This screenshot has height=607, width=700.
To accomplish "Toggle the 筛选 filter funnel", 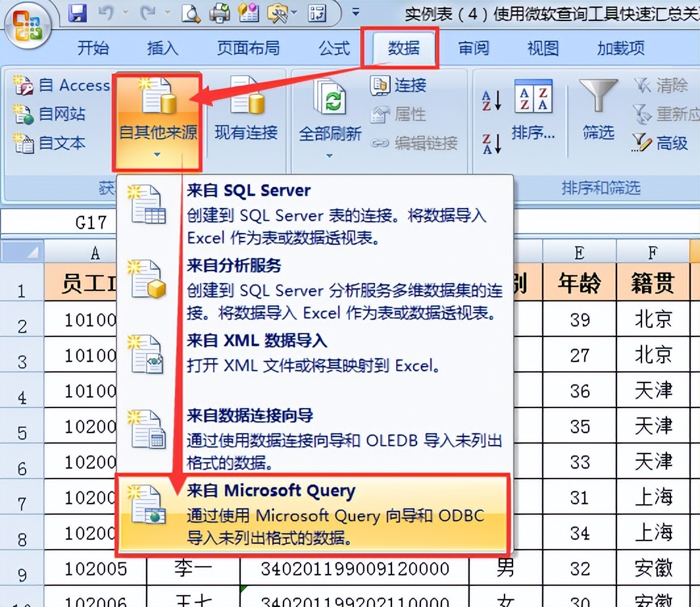I will pyautogui.click(x=598, y=110).
